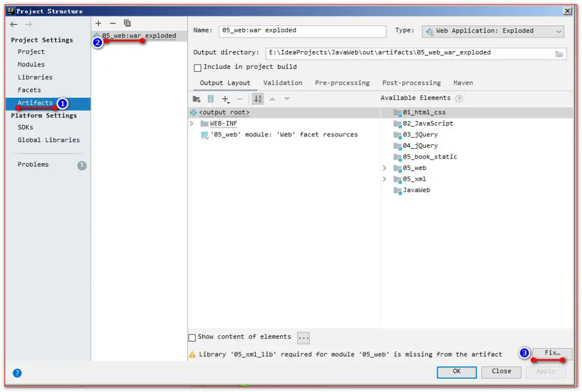Click the add artifact plus icon

point(98,23)
